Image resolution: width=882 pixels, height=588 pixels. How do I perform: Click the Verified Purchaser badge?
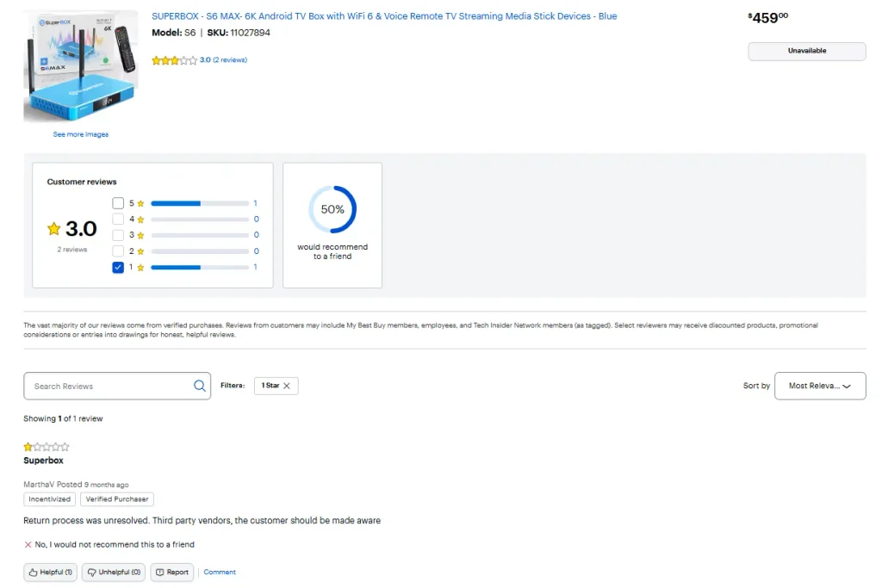point(117,499)
